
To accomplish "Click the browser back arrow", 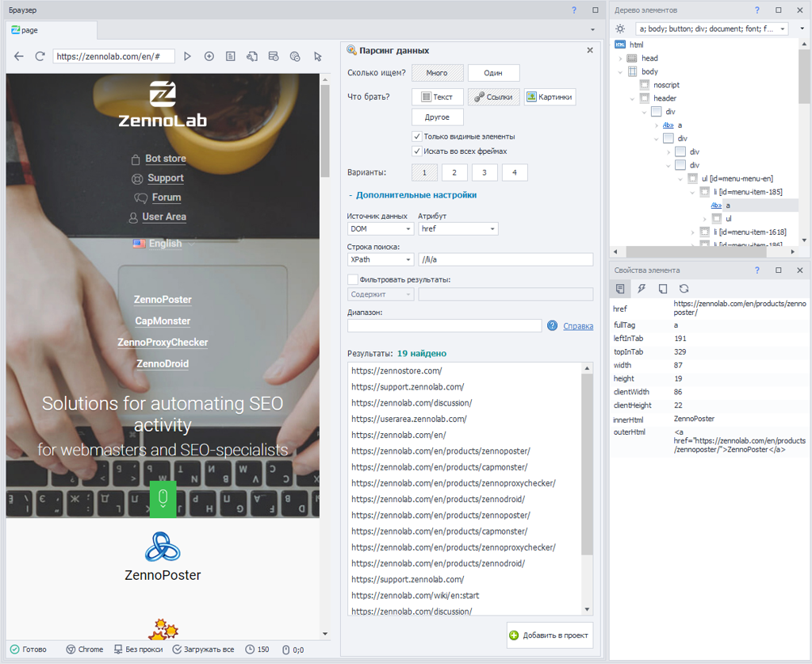I will [20, 56].
